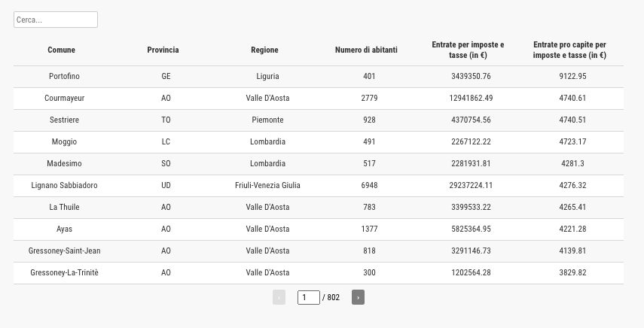Viewport: 644px width, 328px height.
Task: Click the Friuli-Venezia Giulia region cell
Action: point(268,185)
